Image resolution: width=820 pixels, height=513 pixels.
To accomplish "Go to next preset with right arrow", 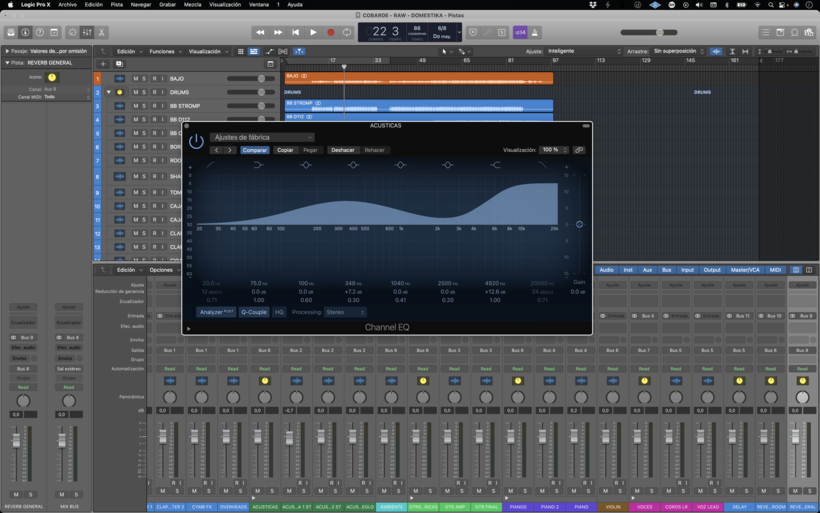I will [230, 150].
